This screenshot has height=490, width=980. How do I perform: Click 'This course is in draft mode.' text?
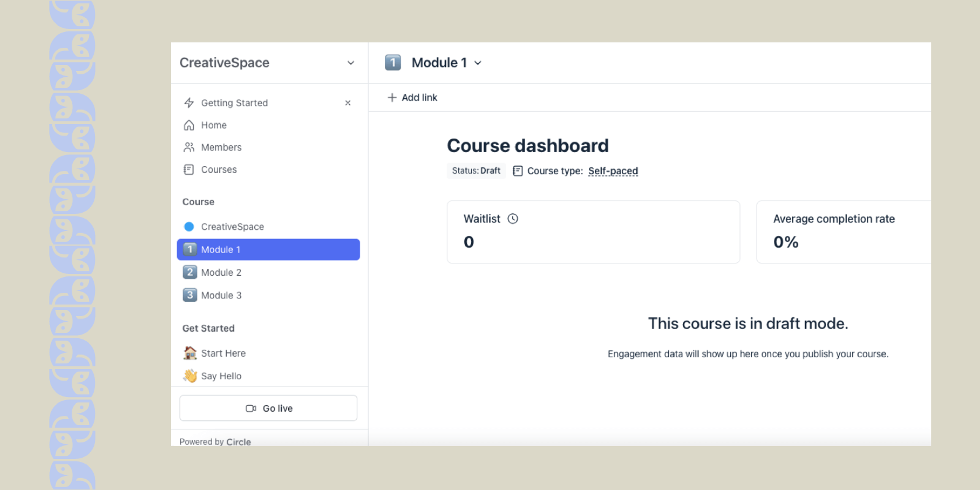pos(748,323)
